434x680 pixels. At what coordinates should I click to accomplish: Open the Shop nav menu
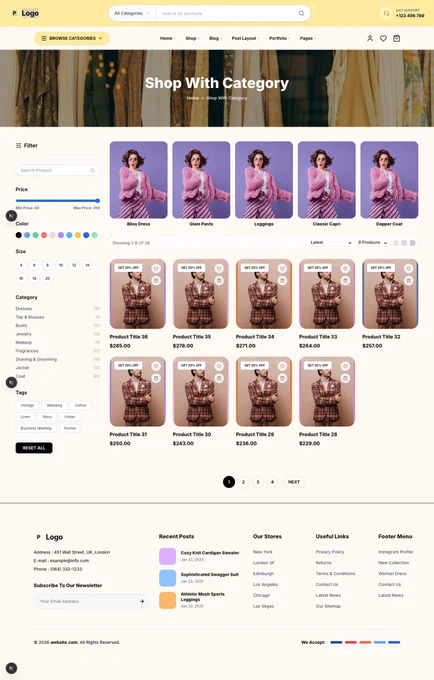(x=193, y=38)
